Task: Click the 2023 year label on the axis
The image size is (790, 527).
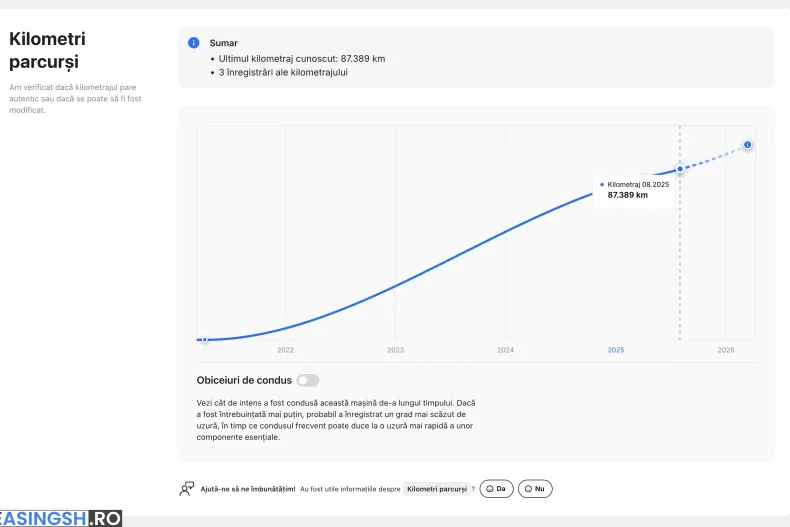Action: click(396, 350)
